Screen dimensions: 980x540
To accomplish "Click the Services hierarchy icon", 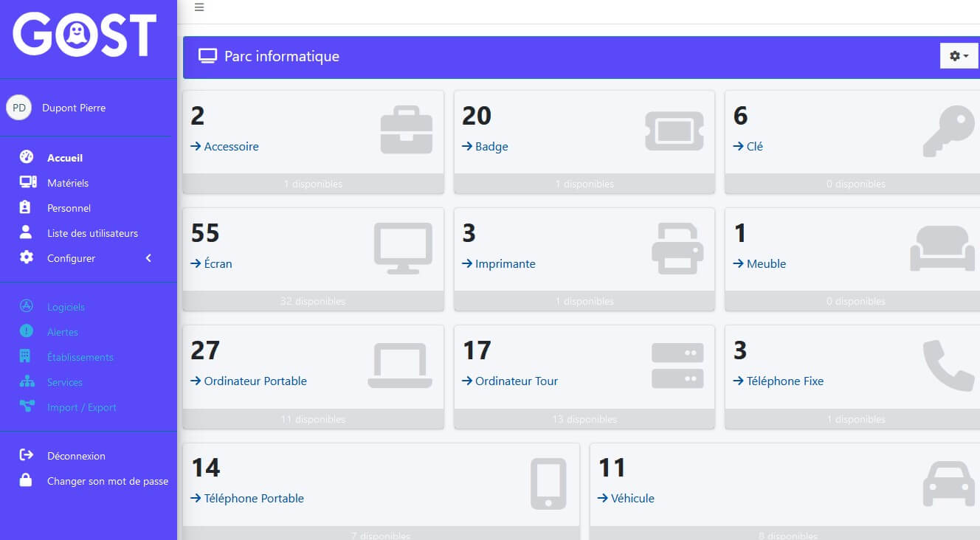I will [x=27, y=382].
